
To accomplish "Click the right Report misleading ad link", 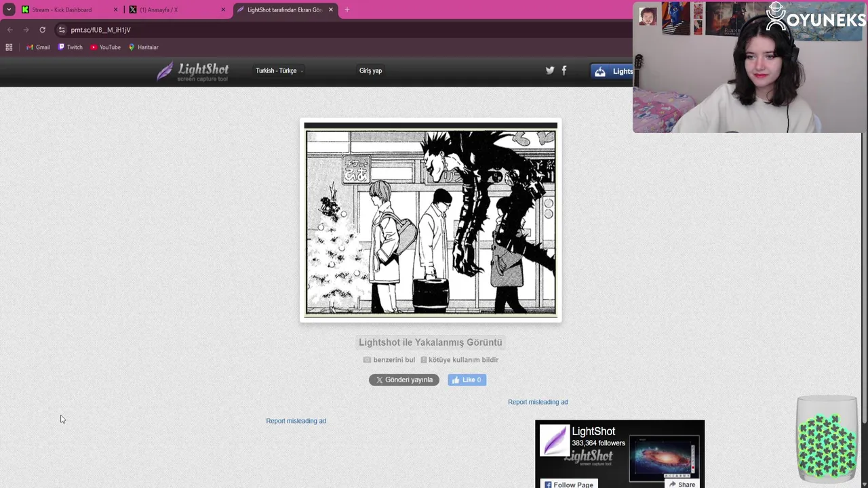I will [x=538, y=402].
